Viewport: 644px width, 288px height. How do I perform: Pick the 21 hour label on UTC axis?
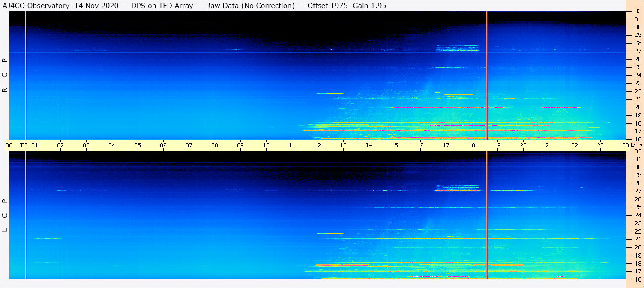coord(549,145)
